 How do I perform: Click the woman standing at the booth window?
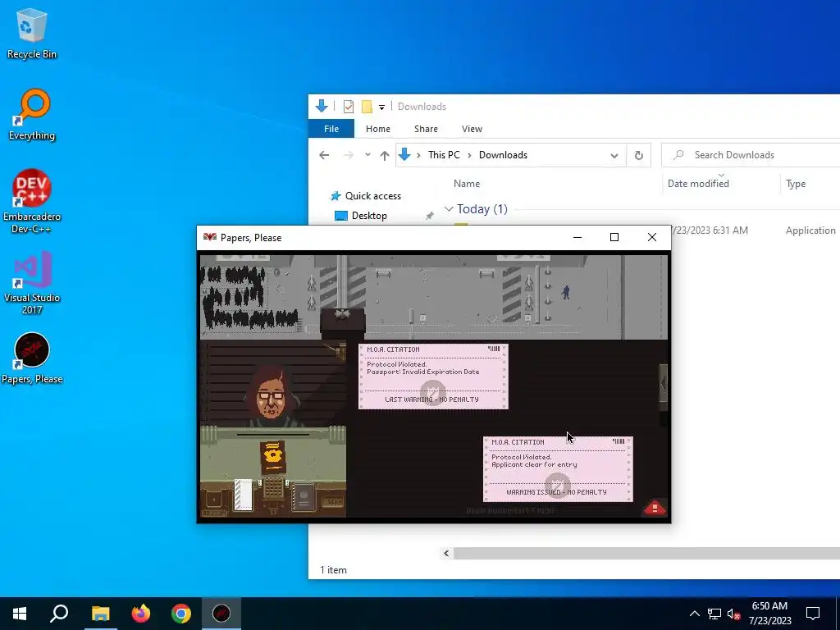272,395
